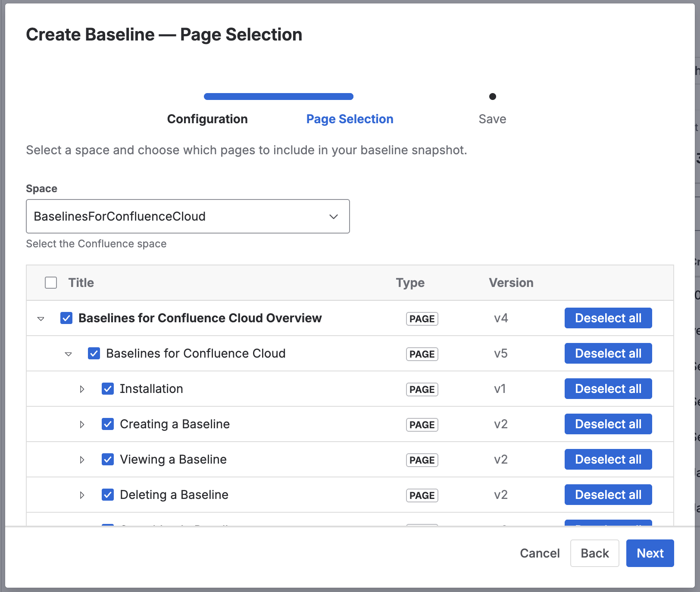
Task: Uncheck the Baselines for Confluence Cloud checkbox
Action: click(94, 353)
